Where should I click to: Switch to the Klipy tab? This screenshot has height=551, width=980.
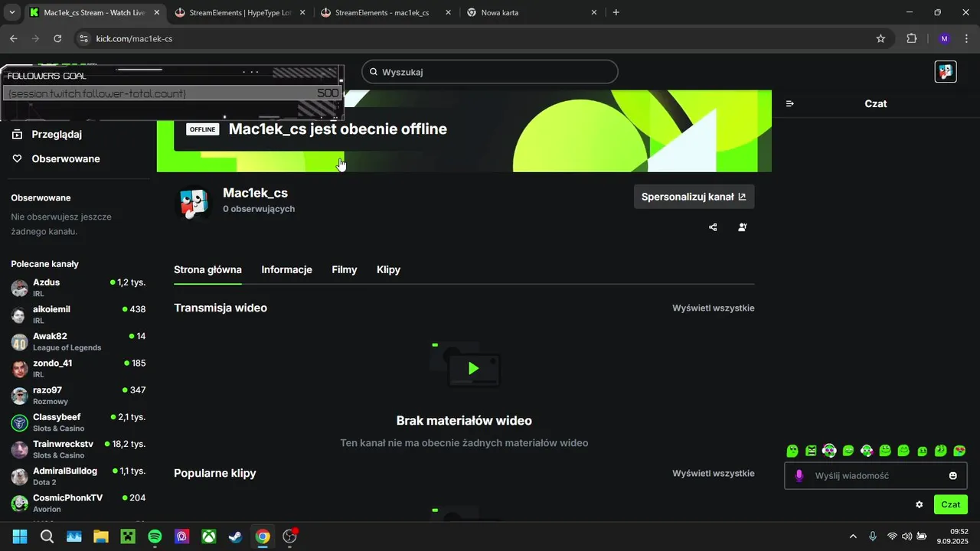[x=388, y=269]
